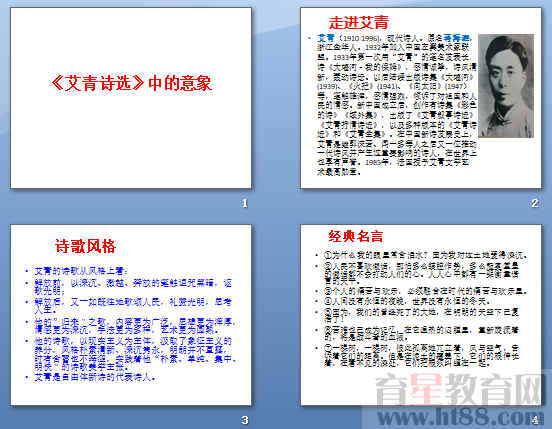Open the blue 艾青 hyperlink in slide 2
Screen dimensions: 552x429
pos(326,38)
